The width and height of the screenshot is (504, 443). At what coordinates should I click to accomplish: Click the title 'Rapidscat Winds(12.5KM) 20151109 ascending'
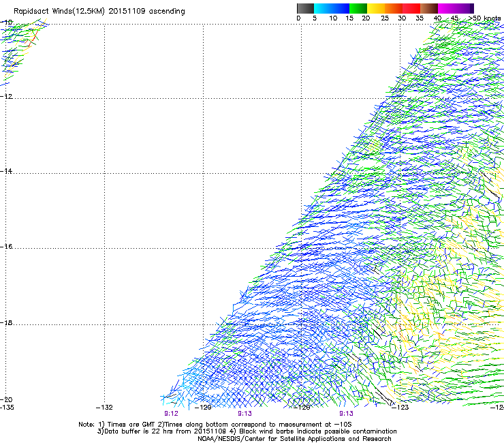coord(99,12)
